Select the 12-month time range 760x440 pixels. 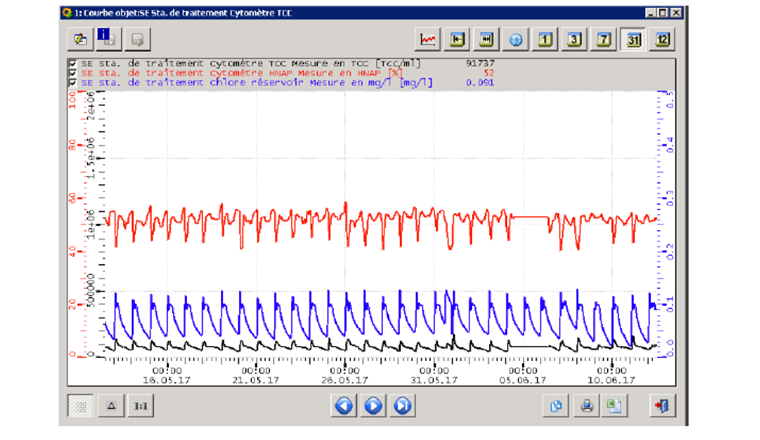tap(662, 39)
